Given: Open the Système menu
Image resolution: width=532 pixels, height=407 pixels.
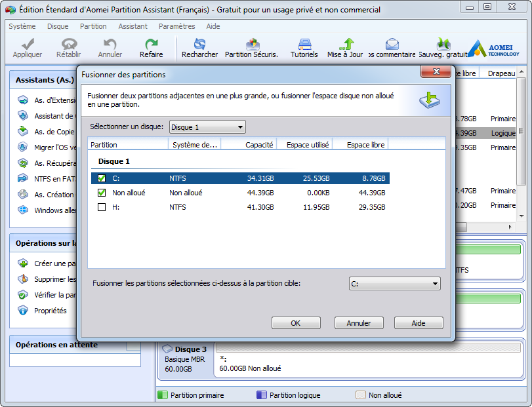Looking at the screenshot, I should coord(22,26).
